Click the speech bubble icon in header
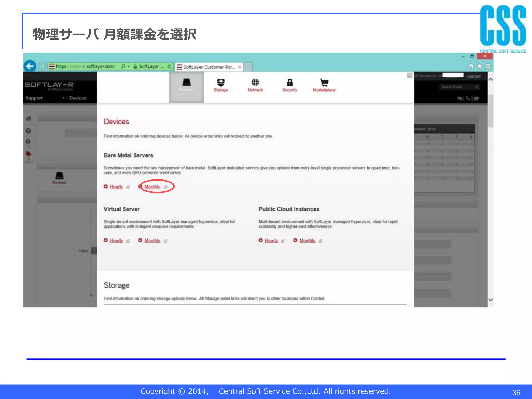Screen dimensions: 532x399 pos(476,98)
